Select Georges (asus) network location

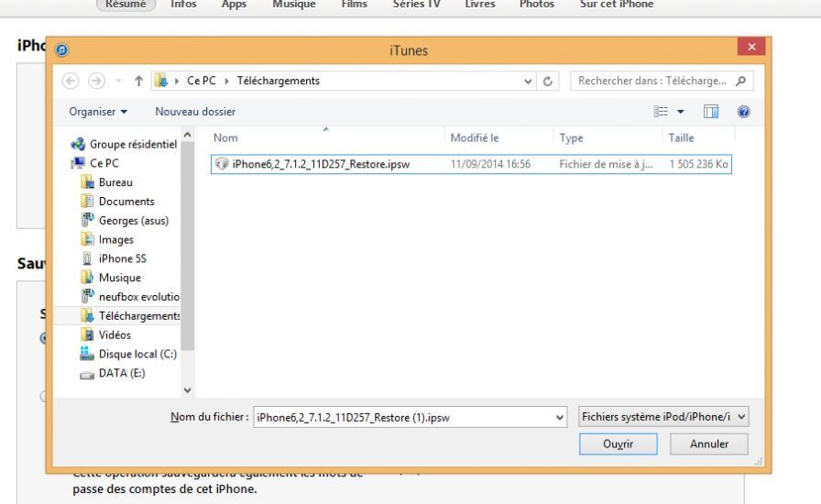tap(126, 221)
